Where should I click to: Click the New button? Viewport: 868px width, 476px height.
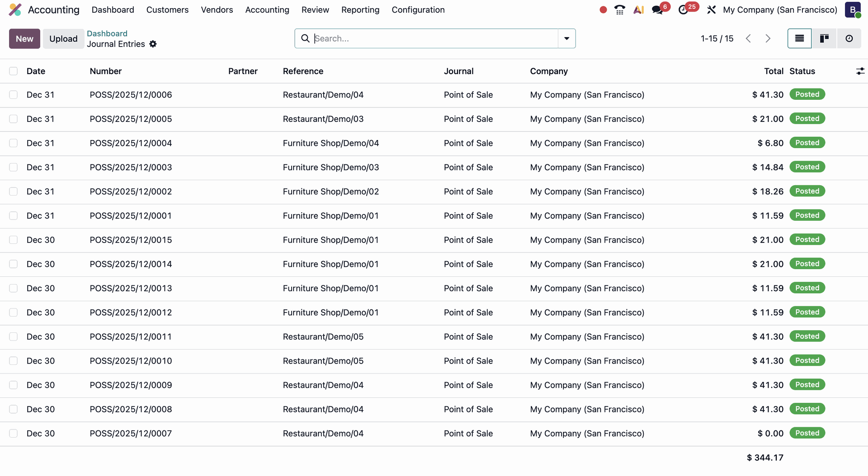click(x=24, y=39)
